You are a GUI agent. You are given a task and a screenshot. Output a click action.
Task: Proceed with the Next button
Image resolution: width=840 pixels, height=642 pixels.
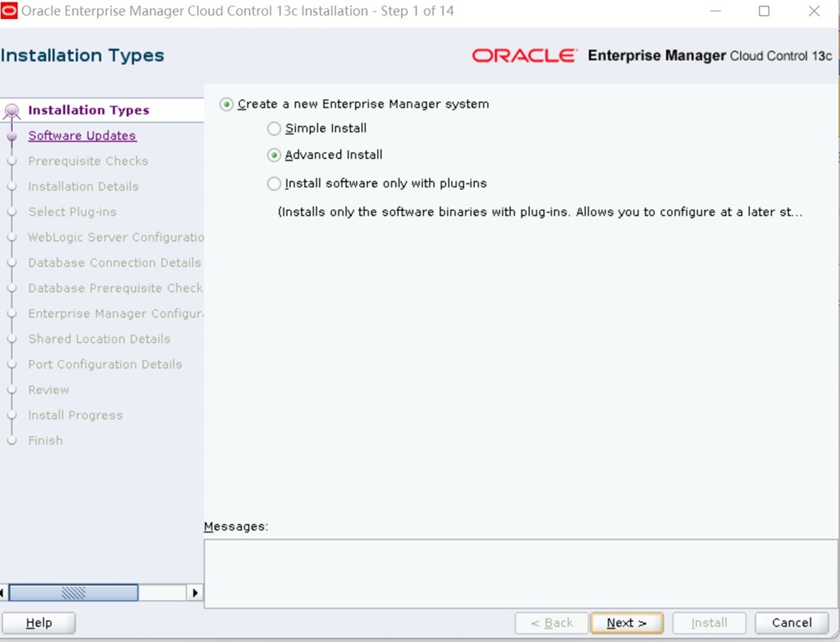point(627,623)
